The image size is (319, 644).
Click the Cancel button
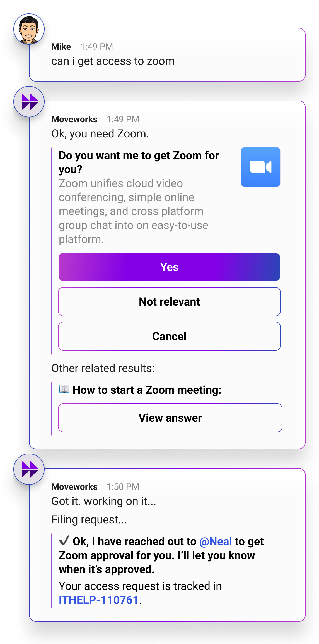(169, 336)
